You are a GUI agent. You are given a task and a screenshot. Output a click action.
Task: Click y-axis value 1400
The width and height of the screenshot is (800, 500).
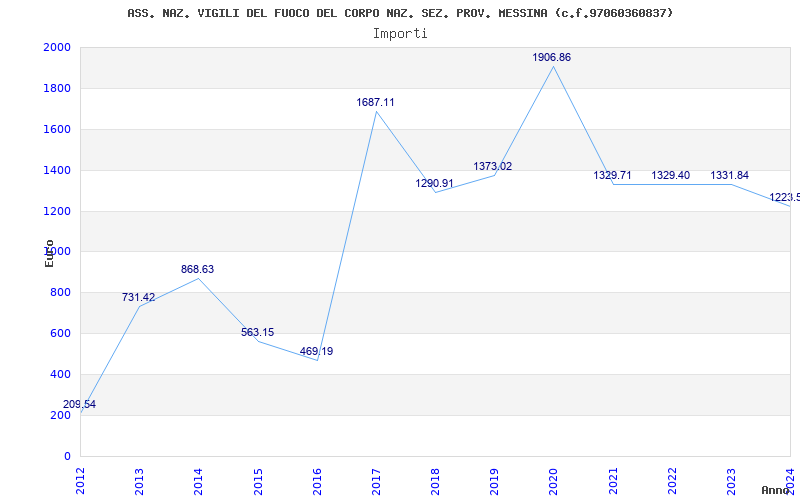pos(57,170)
